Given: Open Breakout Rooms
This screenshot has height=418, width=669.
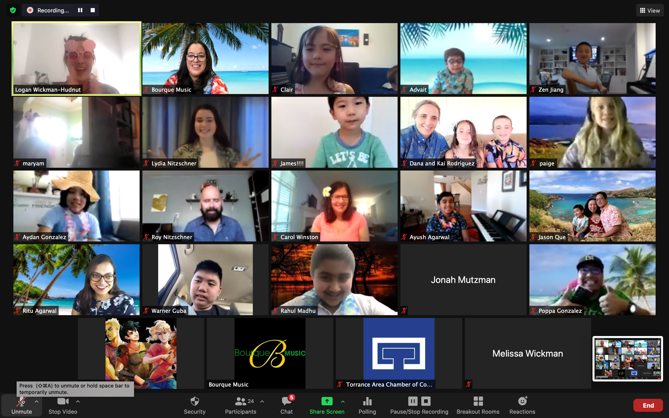Looking at the screenshot, I should click(477, 403).
